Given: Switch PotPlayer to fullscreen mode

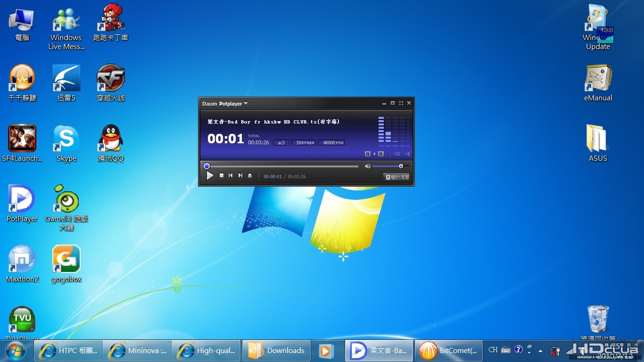Looking at the screenshot, I should (x=401, y=103).
